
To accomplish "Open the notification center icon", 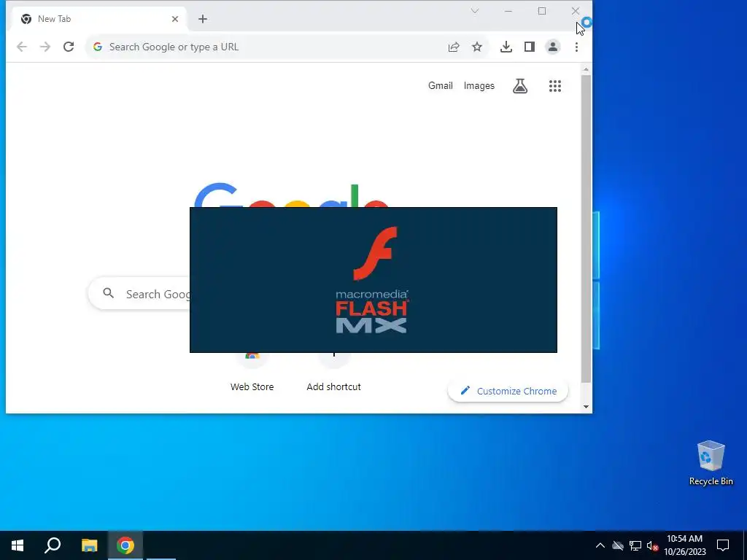I will [723, 545].
